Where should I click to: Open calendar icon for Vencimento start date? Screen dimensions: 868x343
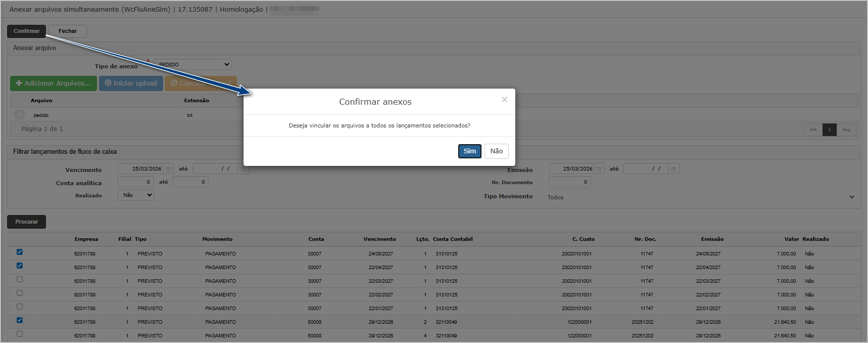click(169, 169)
